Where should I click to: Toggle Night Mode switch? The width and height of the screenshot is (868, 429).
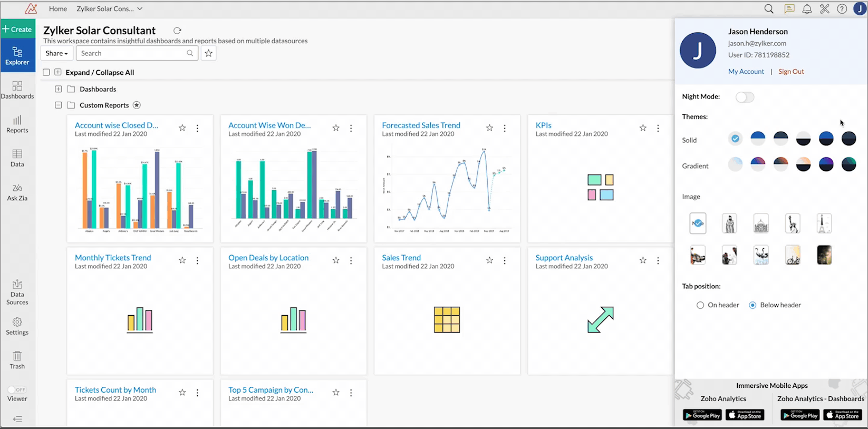(x=745, y=97)
